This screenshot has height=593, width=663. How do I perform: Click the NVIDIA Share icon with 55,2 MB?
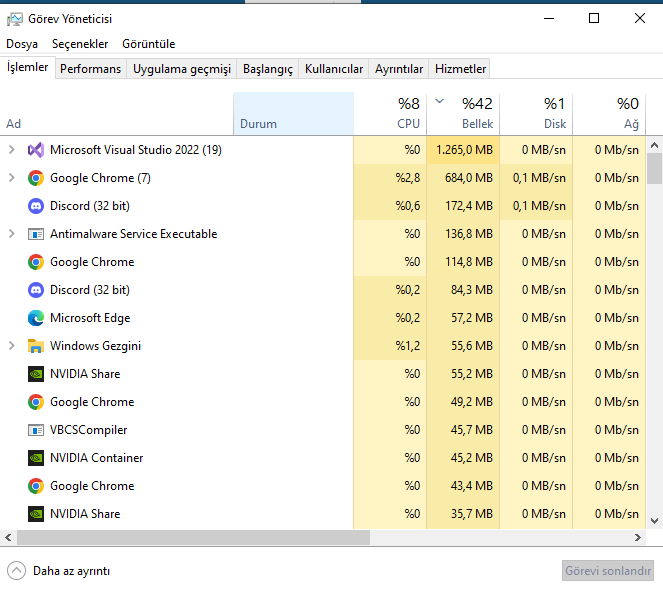coord(36,374)
